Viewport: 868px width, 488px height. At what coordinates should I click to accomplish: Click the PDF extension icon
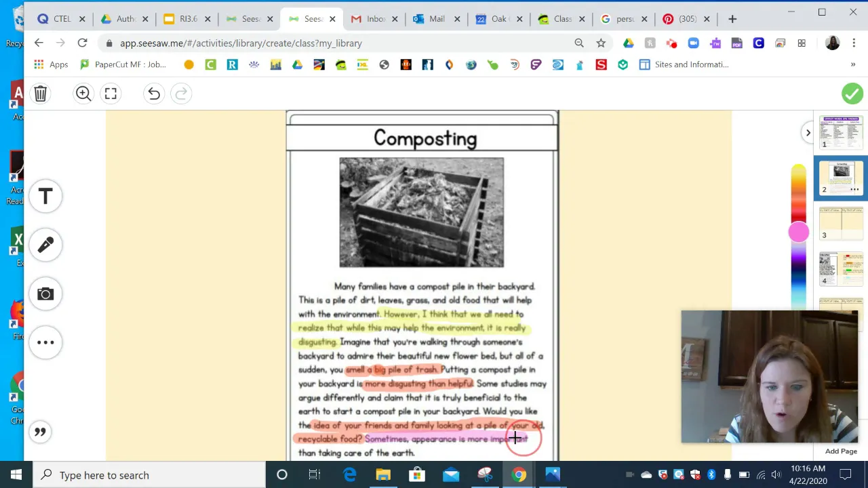pos(736,43)
